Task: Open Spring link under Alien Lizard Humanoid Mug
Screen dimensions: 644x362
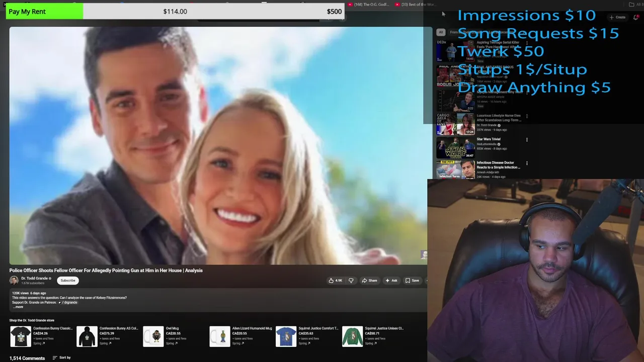Action: [x=238, y=343]
